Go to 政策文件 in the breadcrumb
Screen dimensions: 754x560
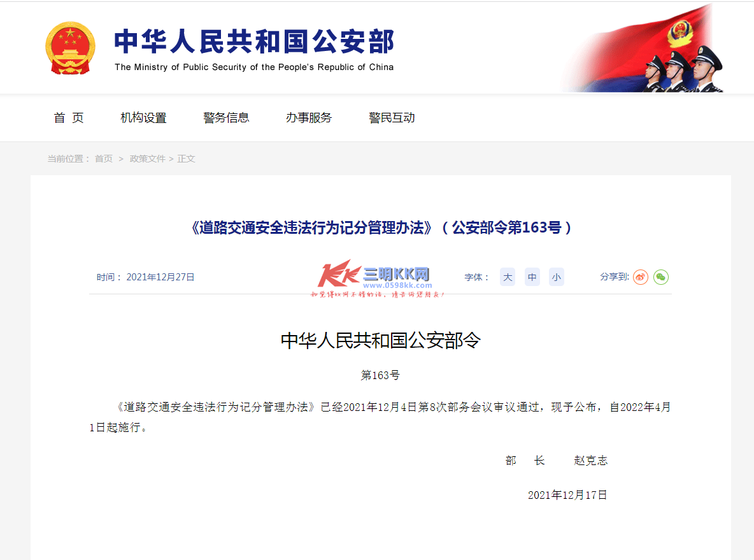pyautogui.click(x=147, y=159)
